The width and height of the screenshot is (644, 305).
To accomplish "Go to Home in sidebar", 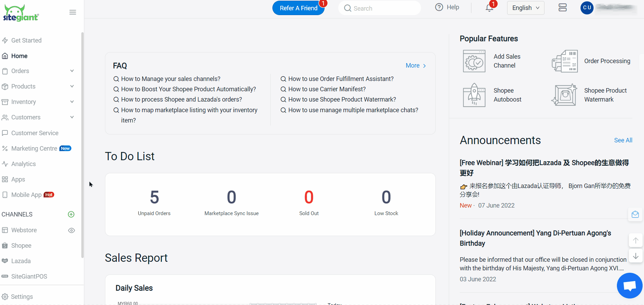I will click(x=19, y=56).
